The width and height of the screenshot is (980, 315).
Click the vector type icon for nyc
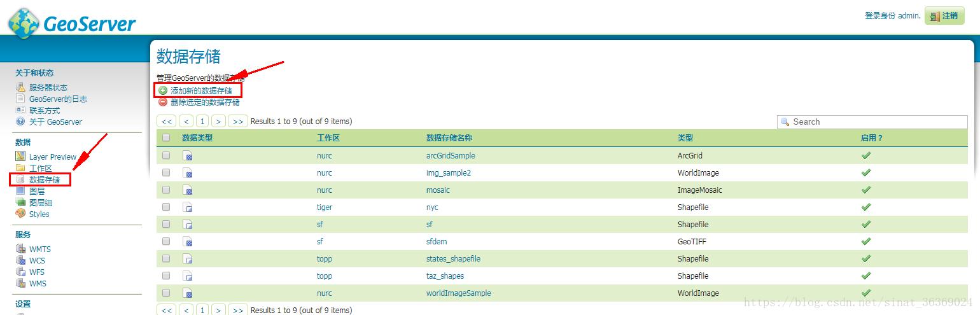click(x=188, y=207)
